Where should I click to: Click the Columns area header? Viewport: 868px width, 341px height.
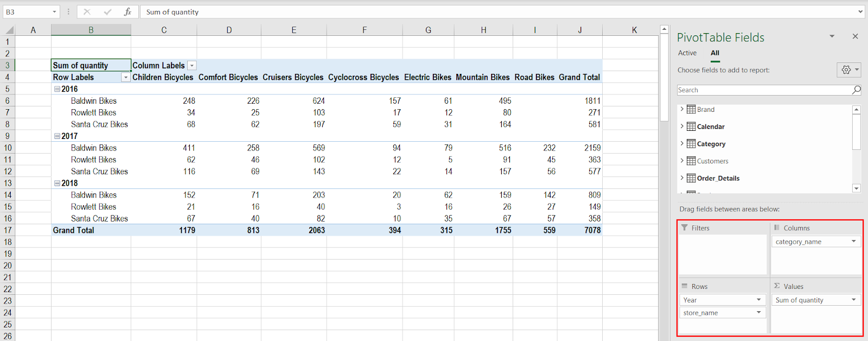[796, 228]
